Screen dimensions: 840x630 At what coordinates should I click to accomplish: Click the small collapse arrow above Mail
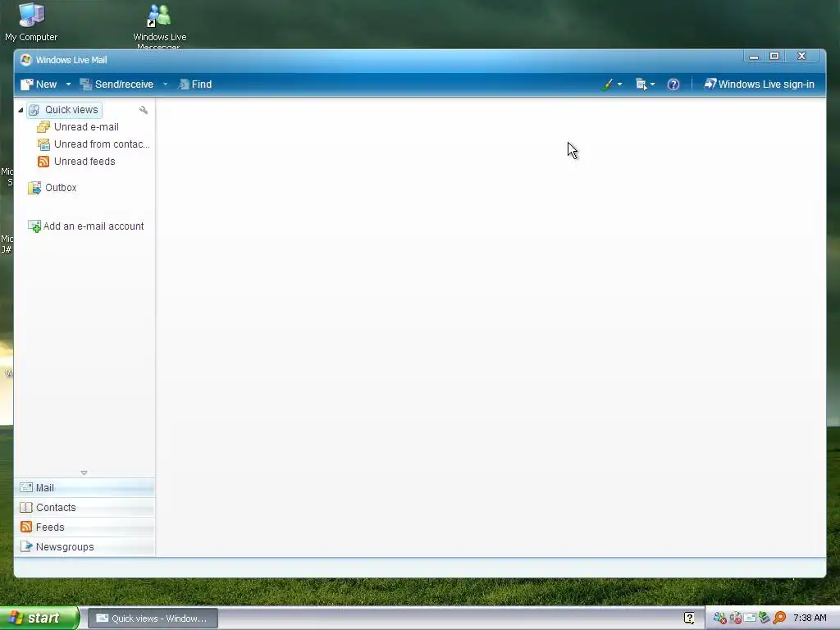point(84,472)
